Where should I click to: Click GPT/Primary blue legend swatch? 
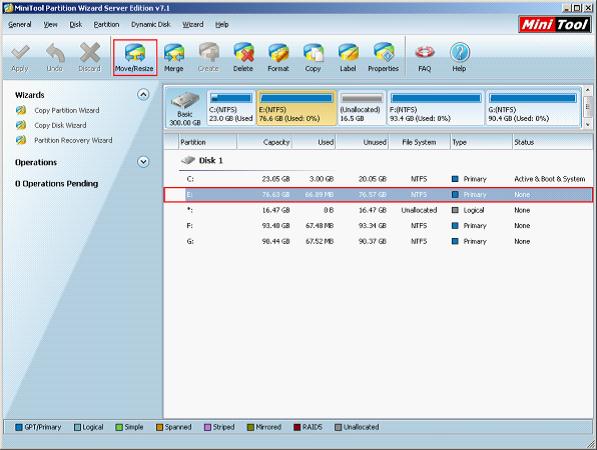(19, 427)
